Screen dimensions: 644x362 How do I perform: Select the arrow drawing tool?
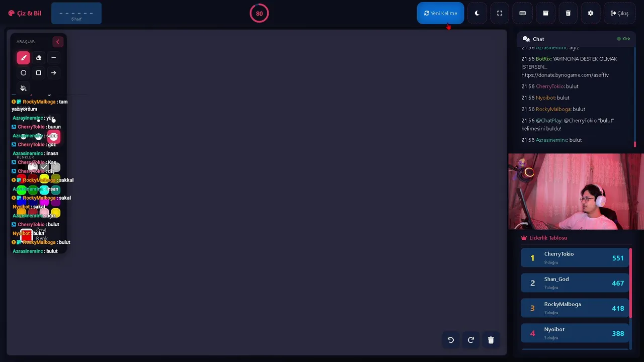(x=53, y=73)
